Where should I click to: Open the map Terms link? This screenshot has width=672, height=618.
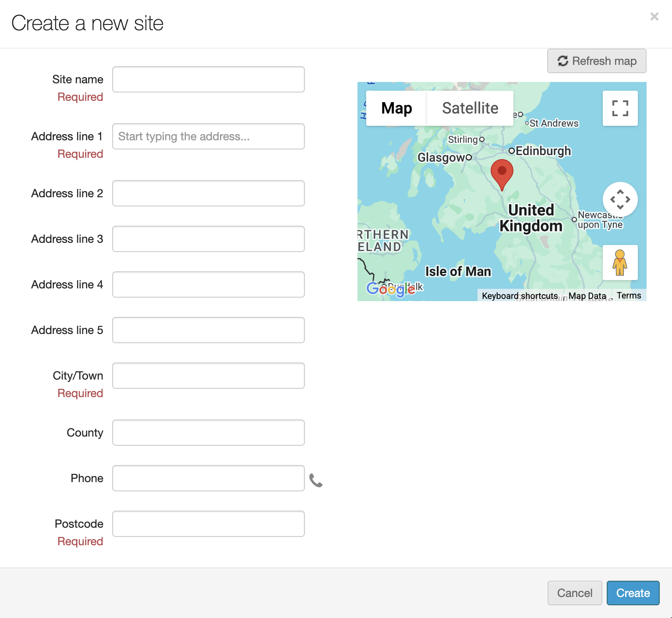pyautogui.click(x=629, y=295)
